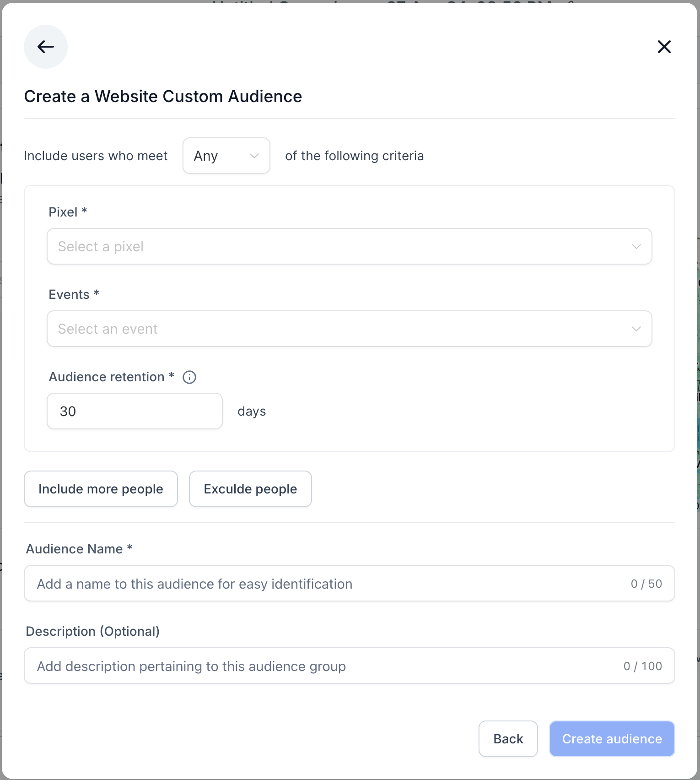
Task: Click the Create audience button
Action: (x=612, y=739)
